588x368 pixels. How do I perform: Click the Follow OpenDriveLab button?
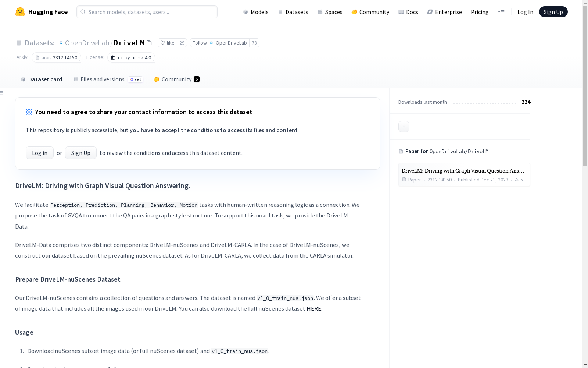(220, 43)
